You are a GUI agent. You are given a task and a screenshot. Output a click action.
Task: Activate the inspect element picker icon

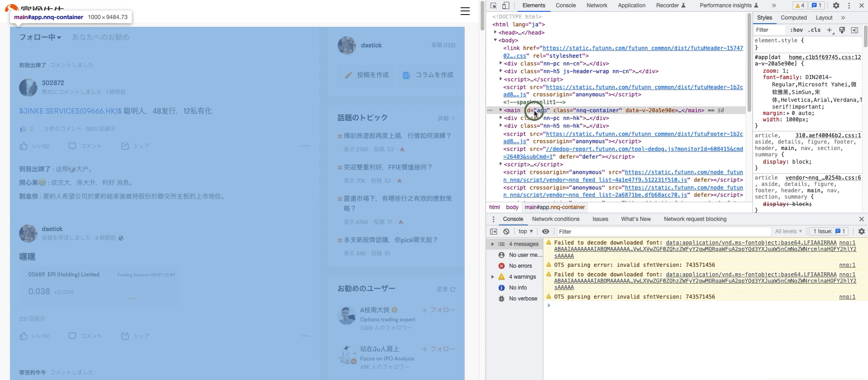(494, 5)
